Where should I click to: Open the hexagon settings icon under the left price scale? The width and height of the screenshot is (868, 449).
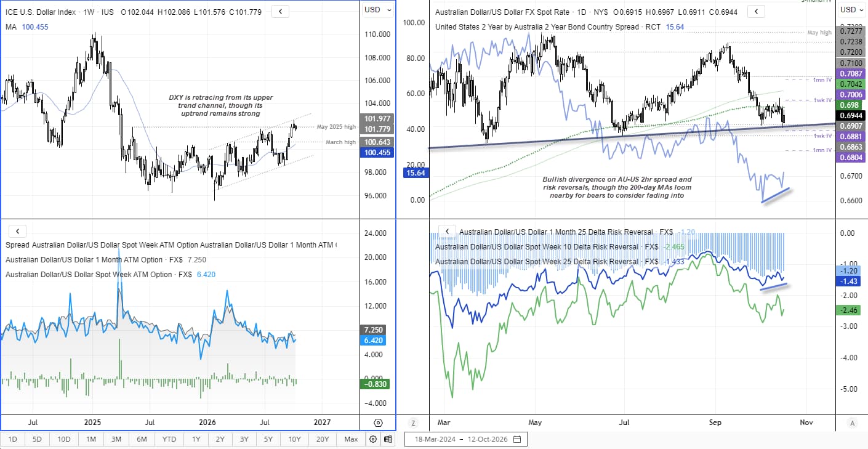[378, 423]
